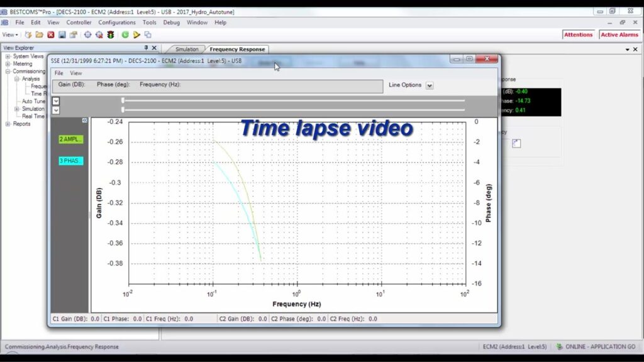Image resolution: width=644 pixels, height=362 pixels.
Task: Click the yellow arrow toolbar icon
Action: point(136,35)
